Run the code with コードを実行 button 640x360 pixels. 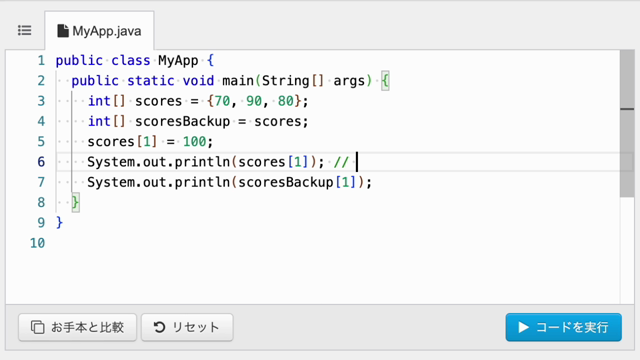tap(564, 327)
